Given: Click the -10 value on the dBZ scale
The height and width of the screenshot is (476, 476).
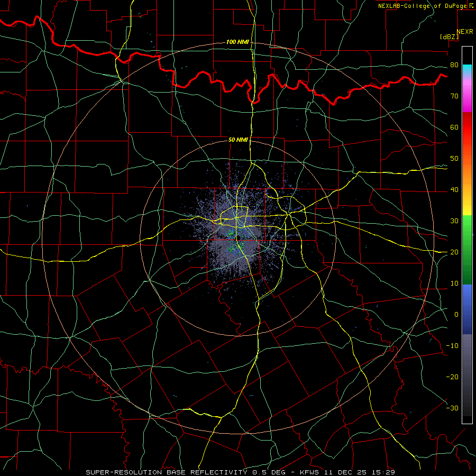Looking at the screenshot, I should 452,346.
